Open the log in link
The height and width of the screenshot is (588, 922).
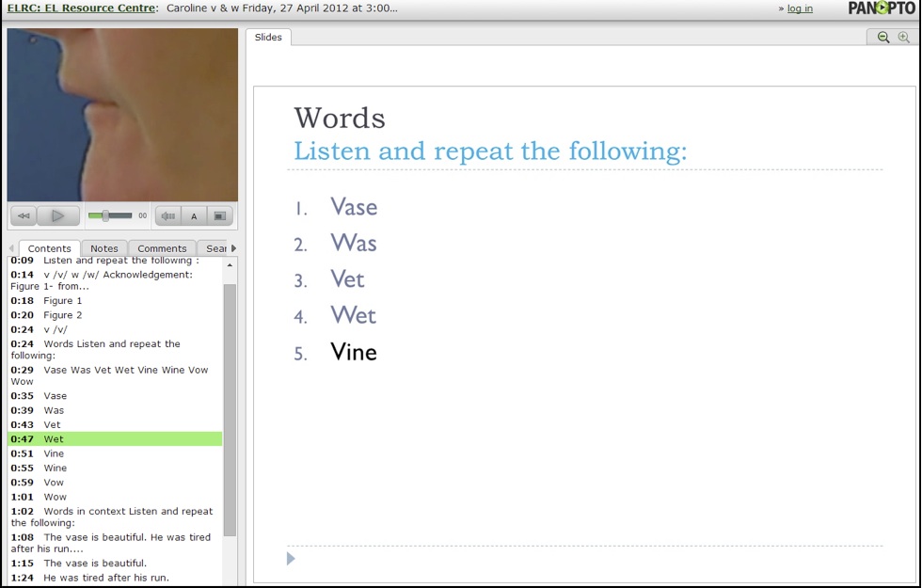(x=799, y=8)
